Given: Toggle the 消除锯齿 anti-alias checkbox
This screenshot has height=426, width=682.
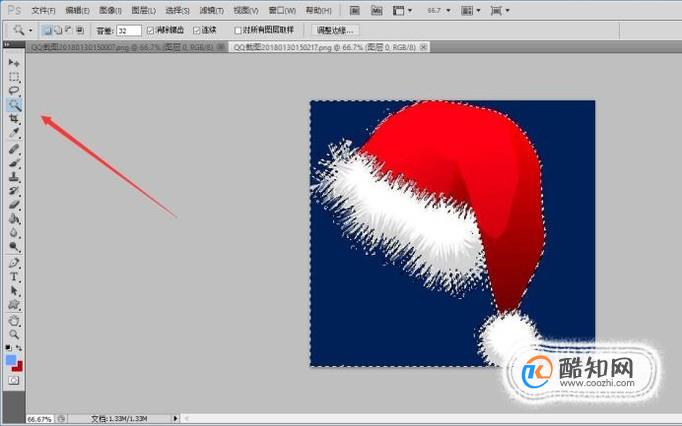Looking at the screenshot, I should tap(150, 30).
